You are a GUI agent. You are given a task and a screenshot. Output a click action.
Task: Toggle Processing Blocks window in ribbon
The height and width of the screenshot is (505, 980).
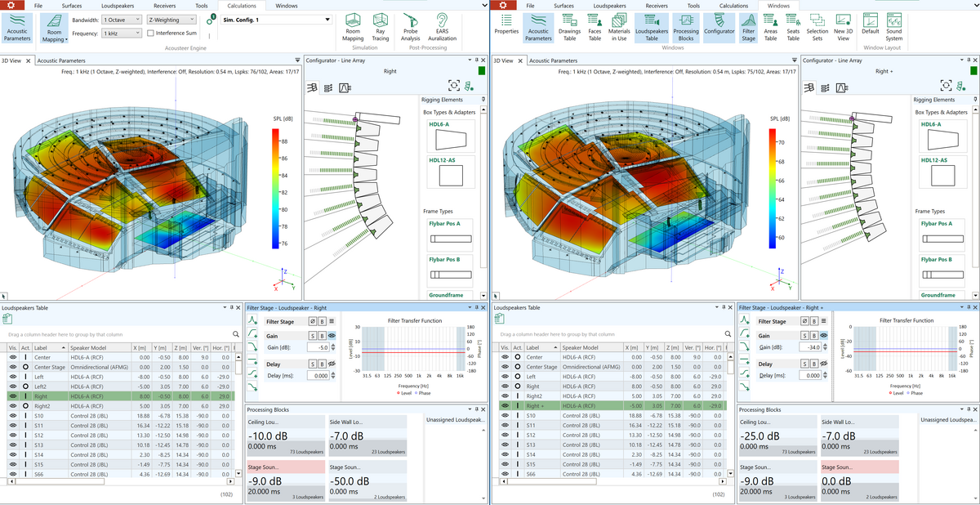[686, 28]
